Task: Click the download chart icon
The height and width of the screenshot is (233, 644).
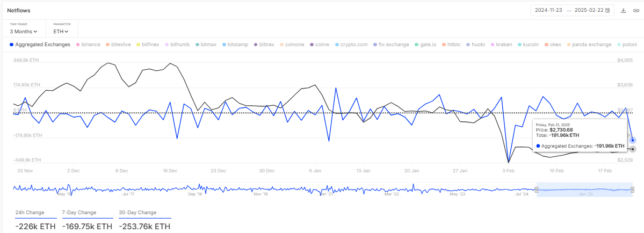Action: tap(624, 10)
